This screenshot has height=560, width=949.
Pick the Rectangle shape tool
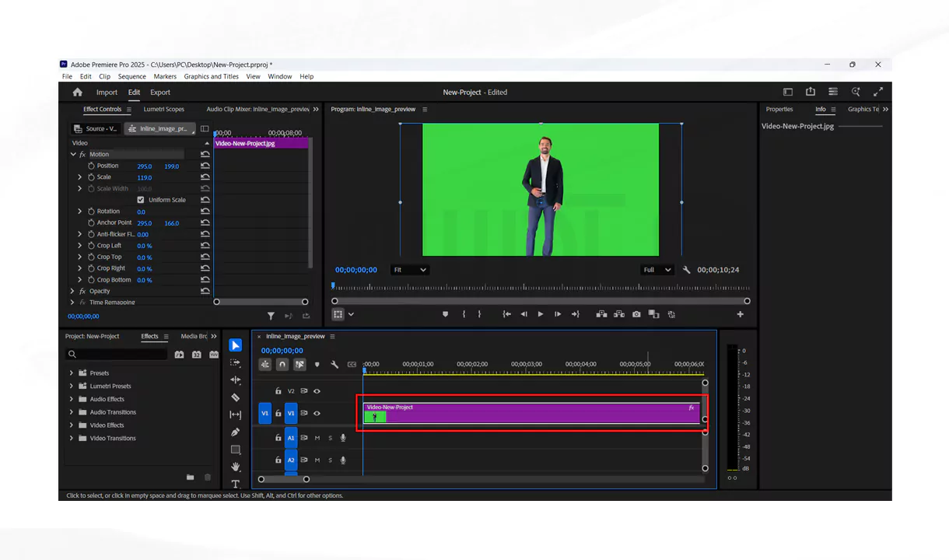point(236,450)
